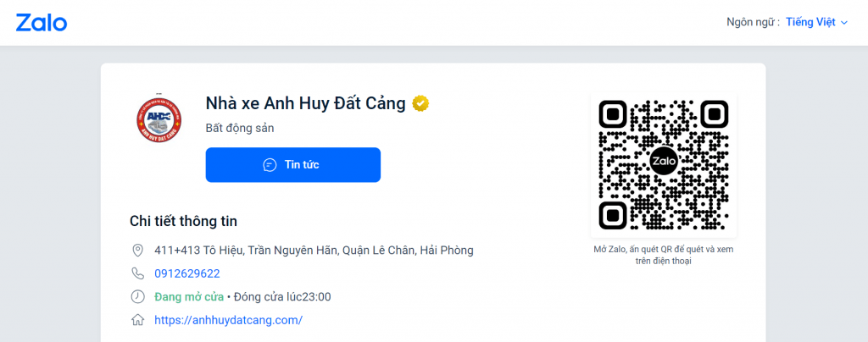
Task: Open the Tiếng Việt language dropdown
Action: (810, 23)
